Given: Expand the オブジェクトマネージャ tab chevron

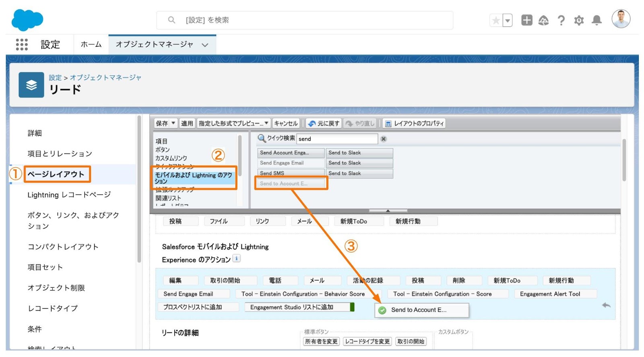Looking at the screenshot, I should pyautogui.click(x=205, y=45).
